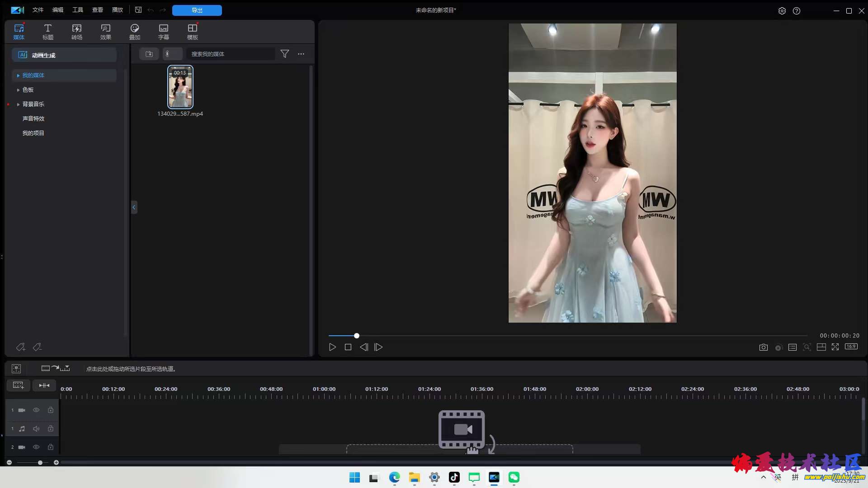Open the 文件 menu
This screenshot has height=488, width=868.
click(38, 10)
